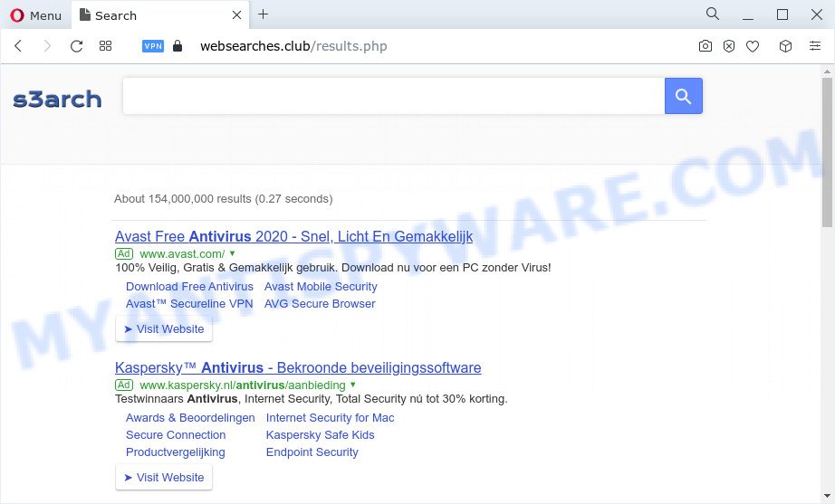Reload the current page
Screen dimensions: 835x504
coord(77,46)
